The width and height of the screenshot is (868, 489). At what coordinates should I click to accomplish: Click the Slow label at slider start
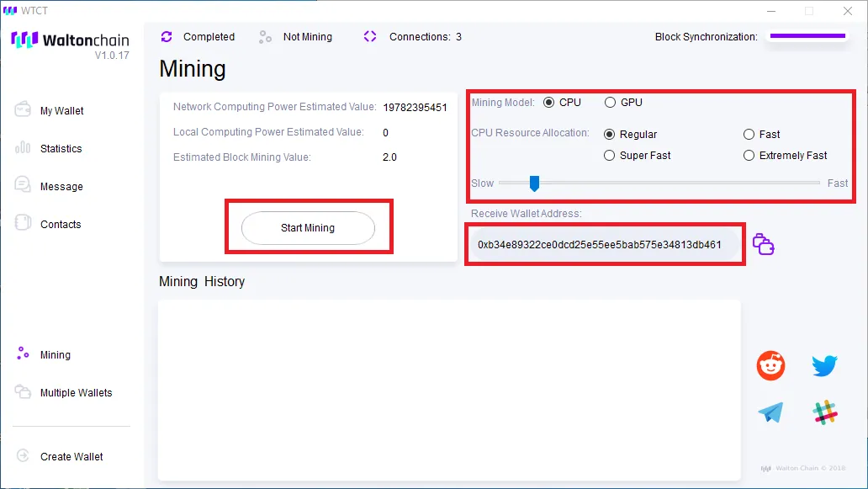tap(482, 183)
